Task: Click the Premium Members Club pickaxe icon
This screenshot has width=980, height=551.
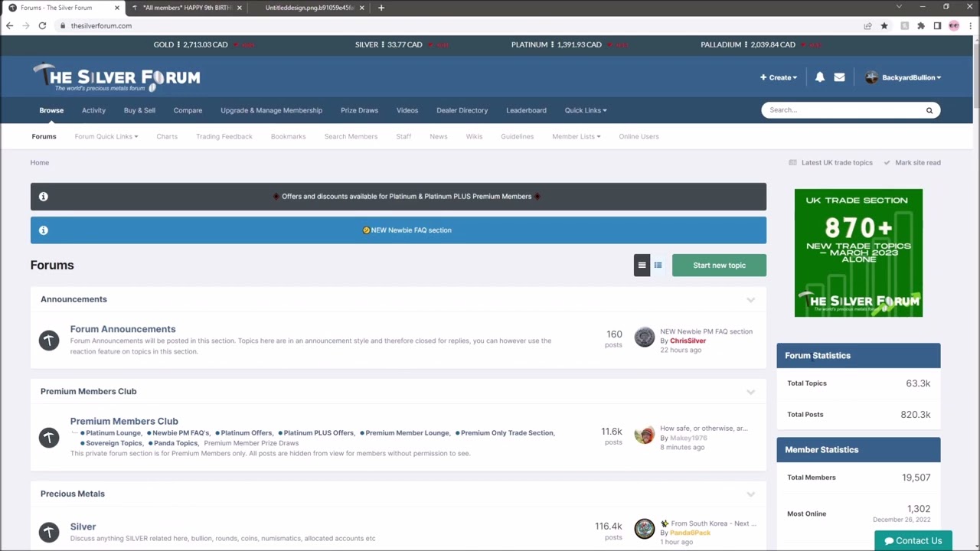Action: 49,437
